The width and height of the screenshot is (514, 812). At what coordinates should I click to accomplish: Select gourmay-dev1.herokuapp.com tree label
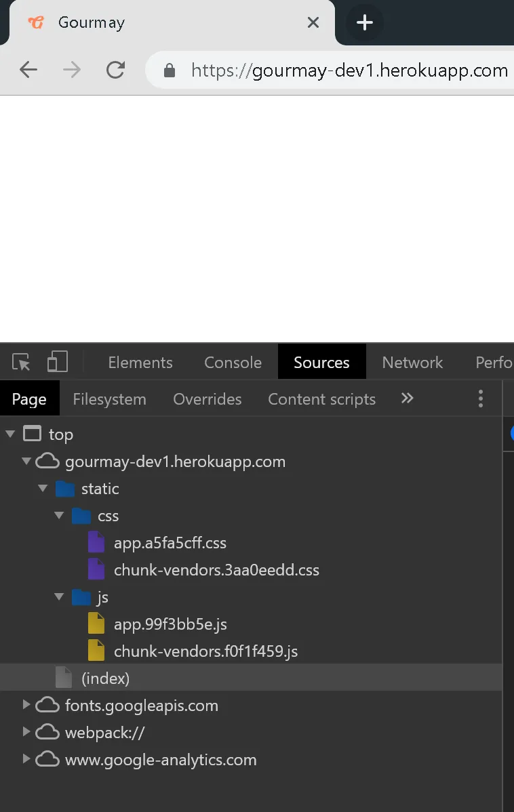[175, 462]
